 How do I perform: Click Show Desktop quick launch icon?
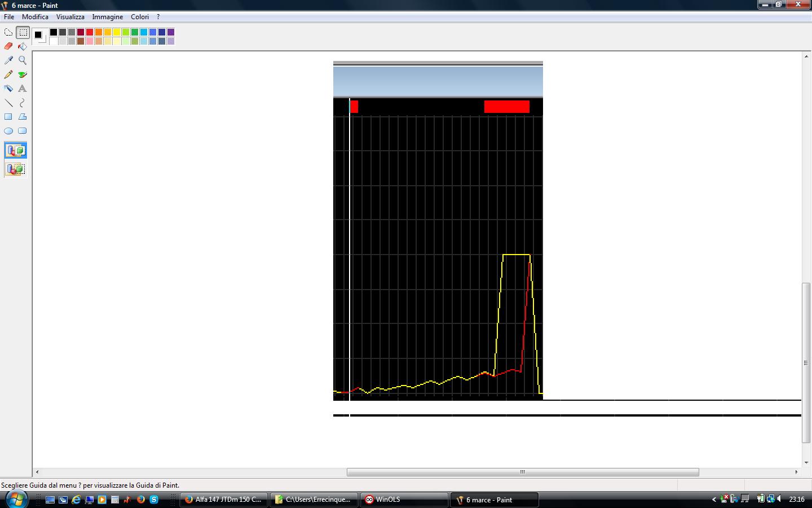click(x=50, y=500)
